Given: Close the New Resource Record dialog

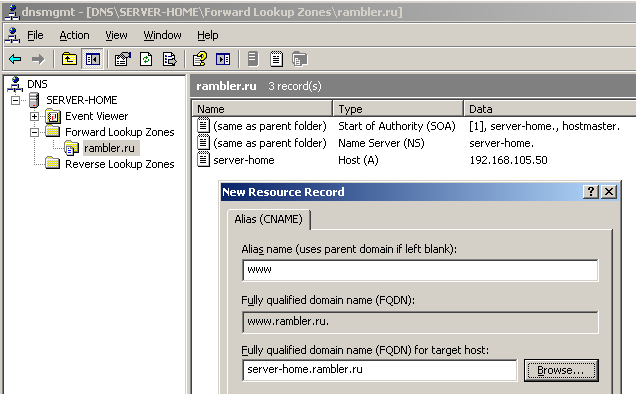Looking at the screenshot, I should (x=609, y=192).
